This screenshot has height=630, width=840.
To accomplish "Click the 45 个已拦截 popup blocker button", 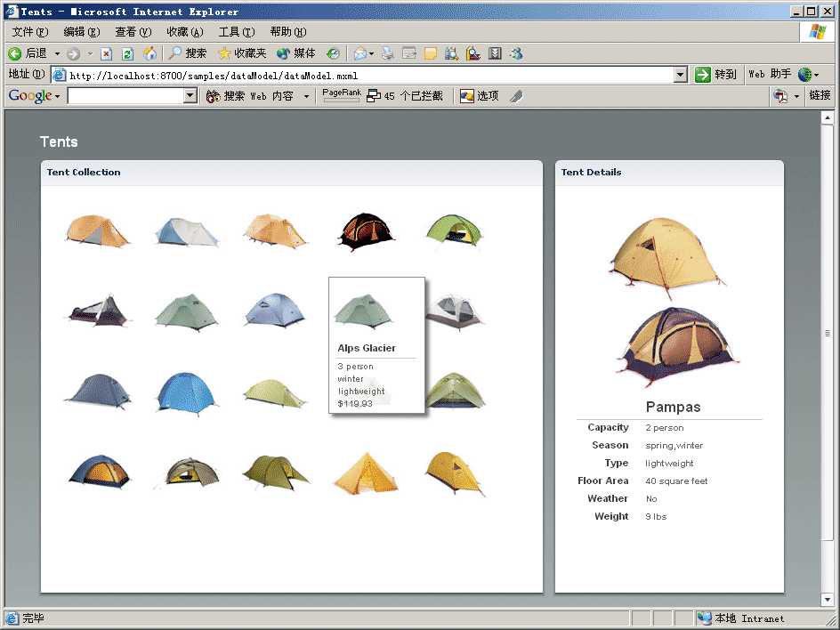I will (405, 96).
